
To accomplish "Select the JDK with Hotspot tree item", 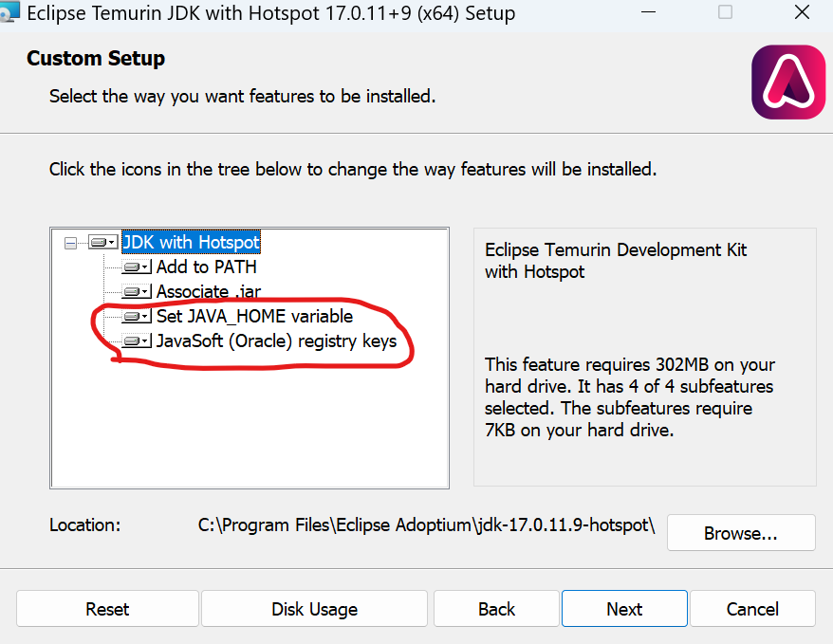I will tap(192, 242).
